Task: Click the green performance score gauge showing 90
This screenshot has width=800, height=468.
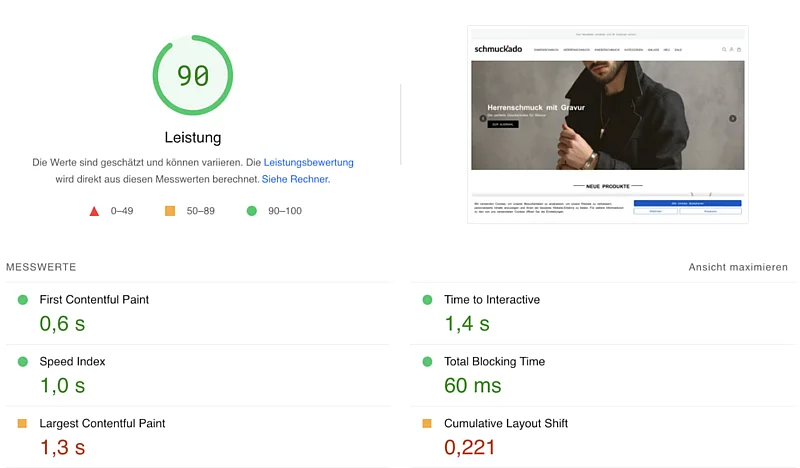Action: (192, 76)
